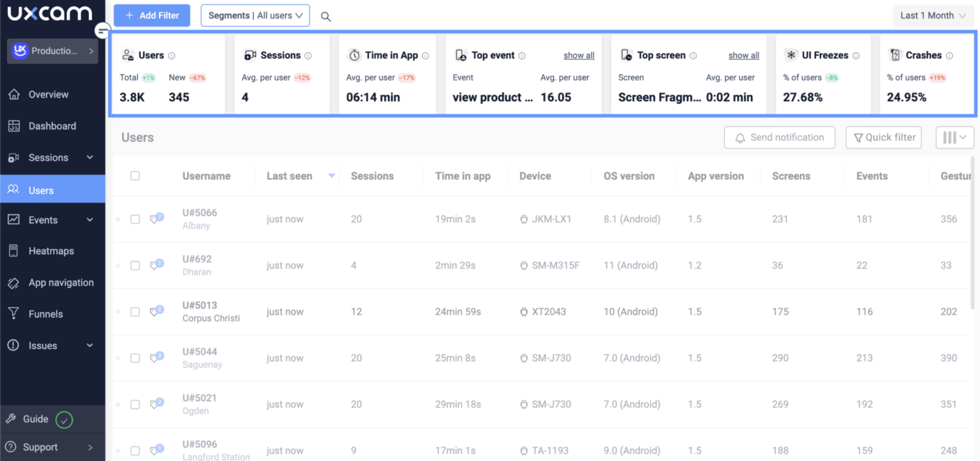This screenshot has height=461, width=980.
Task: Click show all next to Top screen
Action: pos(743,55)
